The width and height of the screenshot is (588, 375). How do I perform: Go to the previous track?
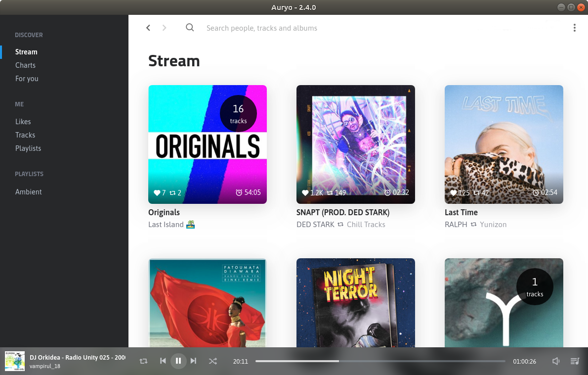coord(163,361)
